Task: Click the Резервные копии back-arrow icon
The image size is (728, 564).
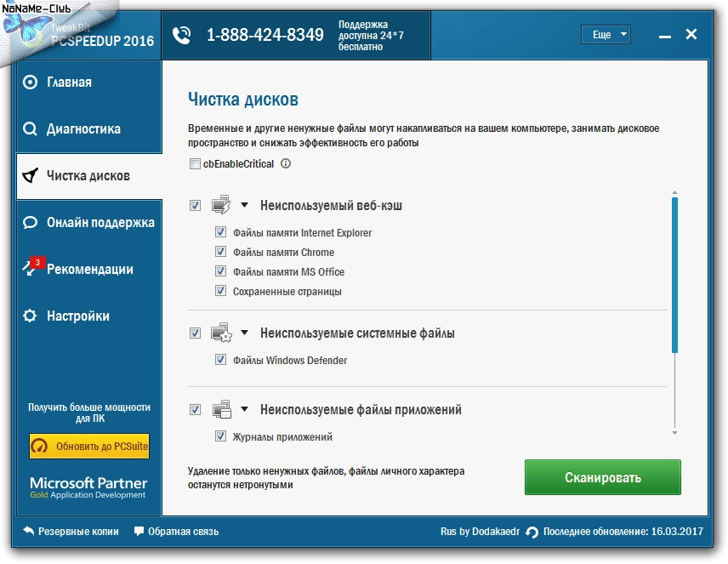Action: 29,531
